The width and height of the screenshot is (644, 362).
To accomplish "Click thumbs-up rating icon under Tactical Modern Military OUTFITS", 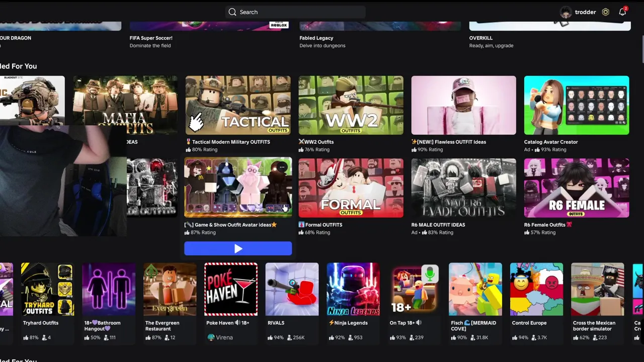I will tap(188, 149).
